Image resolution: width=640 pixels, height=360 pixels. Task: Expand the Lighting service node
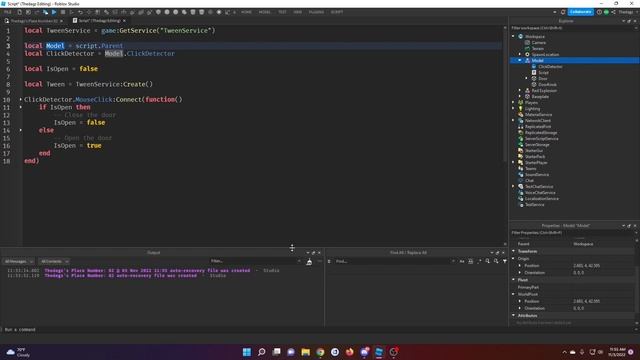(513, 109)
